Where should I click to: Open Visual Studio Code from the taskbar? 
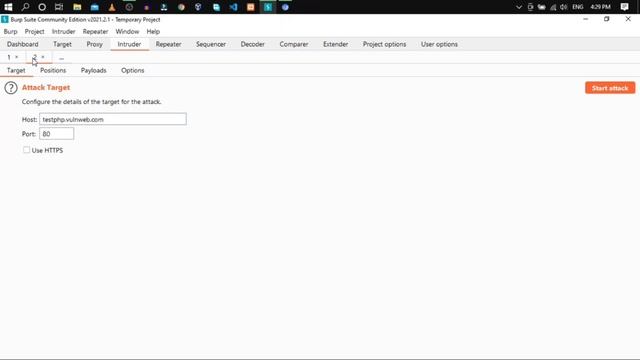233,7
